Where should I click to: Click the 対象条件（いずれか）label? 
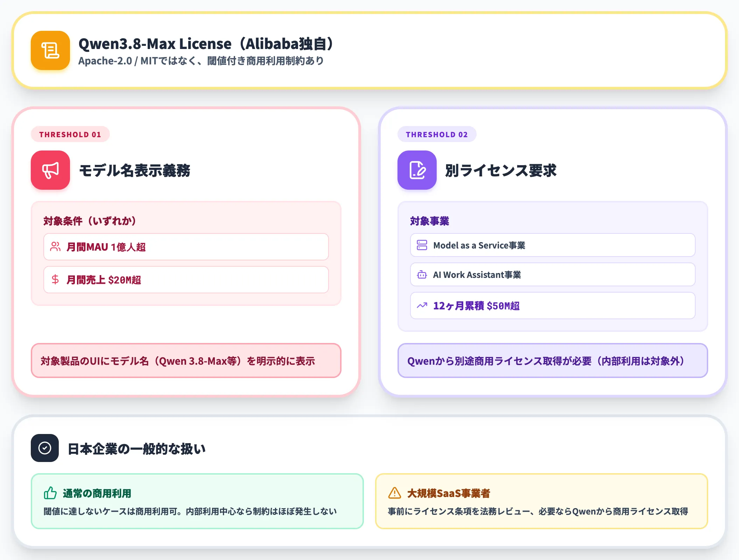[x=90, y=221]
